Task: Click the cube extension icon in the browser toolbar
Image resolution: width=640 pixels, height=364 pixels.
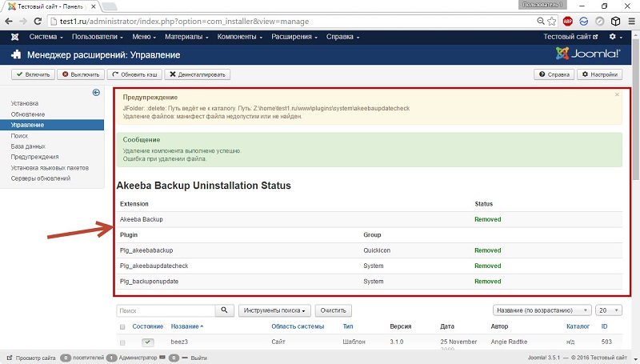Action: tap(615, 22)
